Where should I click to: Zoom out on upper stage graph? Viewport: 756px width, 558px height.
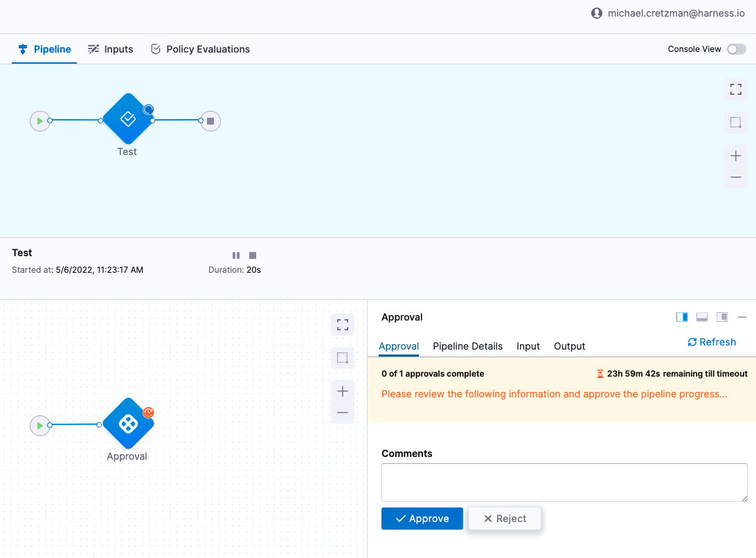coord(735,178)
